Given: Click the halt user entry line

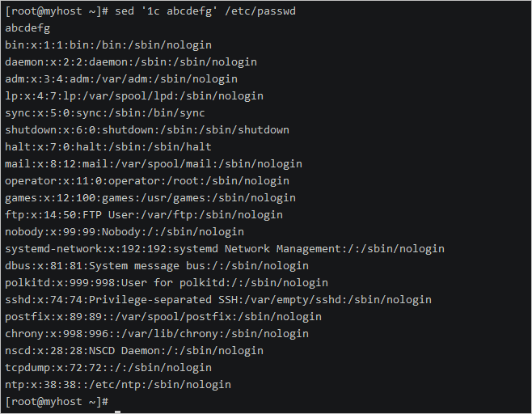Looking at the screenshot, I should [x=108, y=147].
